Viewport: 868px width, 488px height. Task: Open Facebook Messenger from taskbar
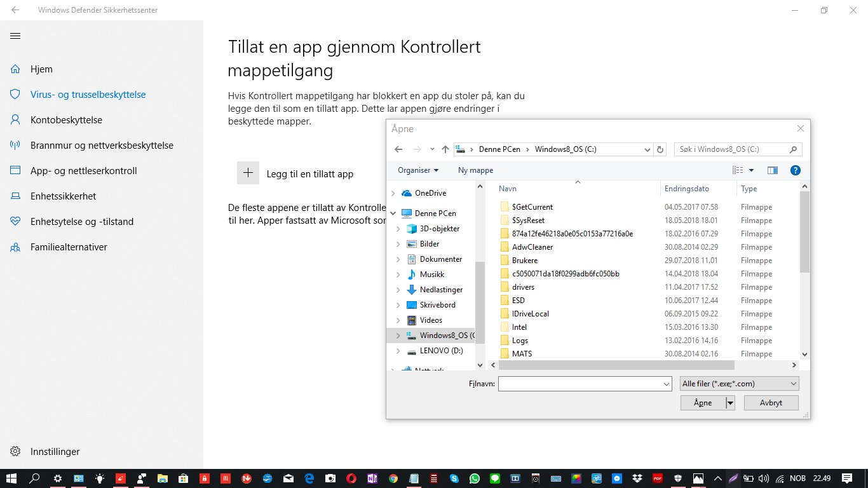point(617,478)
